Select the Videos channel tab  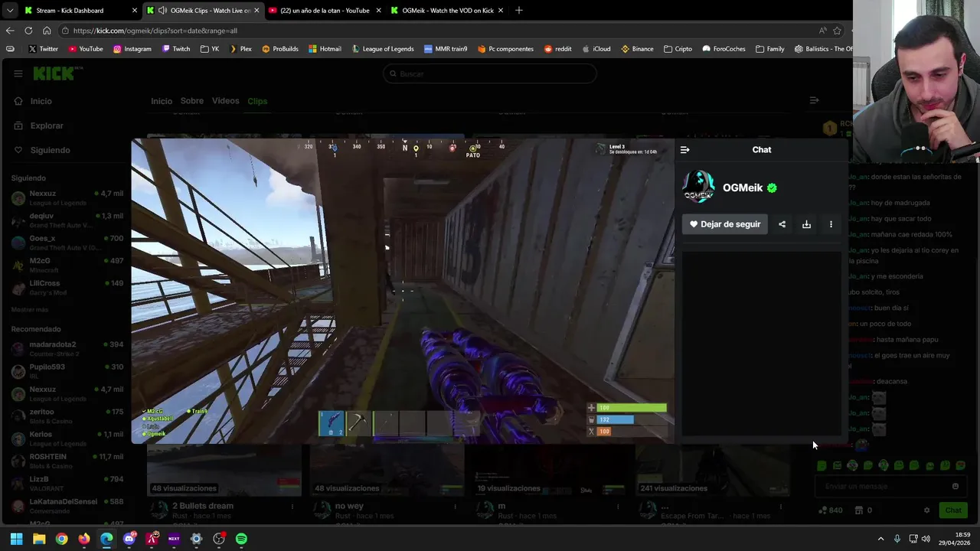pyautogui.click(x=226, y=101)
